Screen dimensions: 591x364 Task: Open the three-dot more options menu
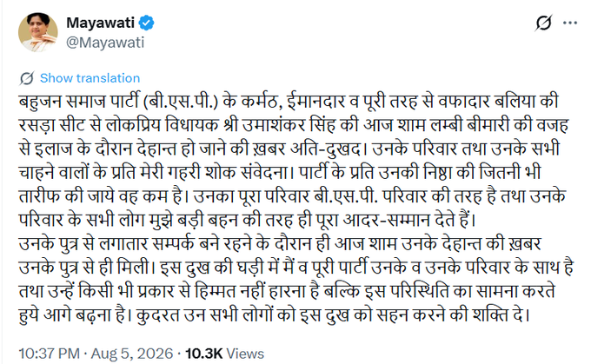(570, 23)
